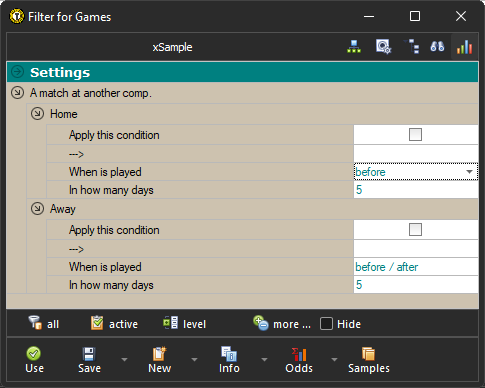Image resolution: width=485 pixels, height=388 pixels.
Task: Click the tree structure icon in header
Action: [x=411, y=47]
